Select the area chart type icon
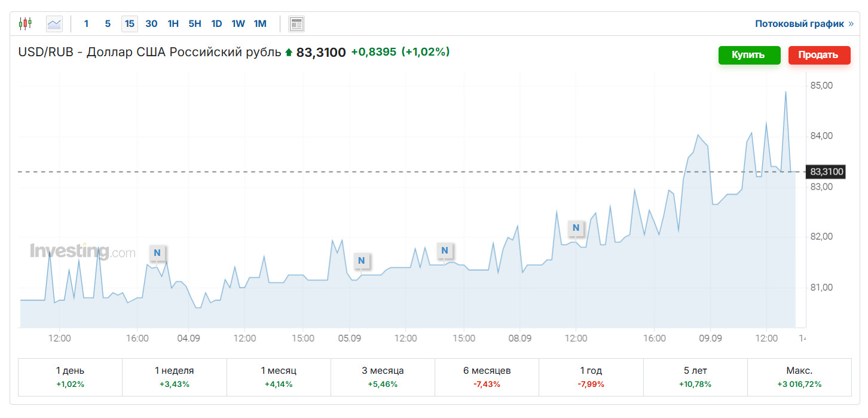 (54, 24)
